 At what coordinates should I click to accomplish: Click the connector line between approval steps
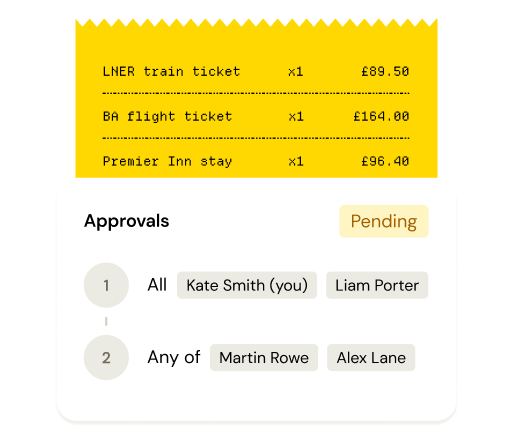[106, 321]
